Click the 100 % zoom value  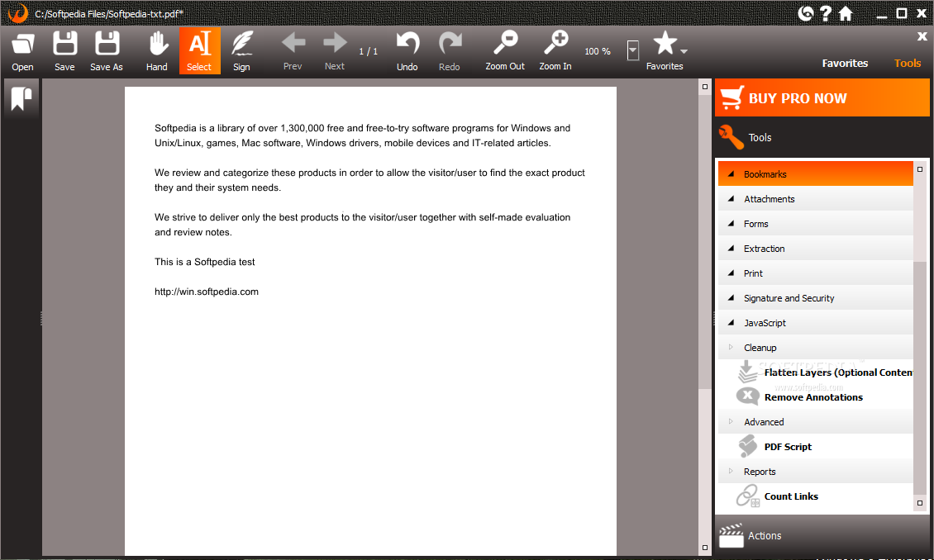point(598,52)
